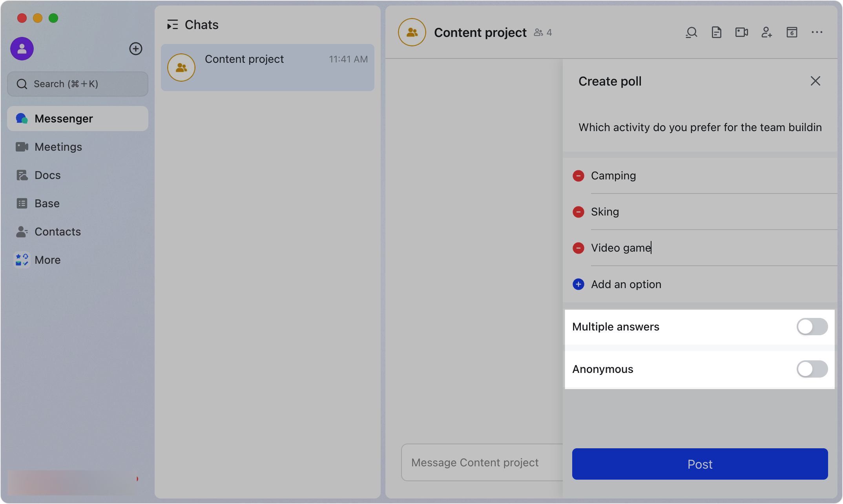View shared docs via the file icon

pos(717,32)
